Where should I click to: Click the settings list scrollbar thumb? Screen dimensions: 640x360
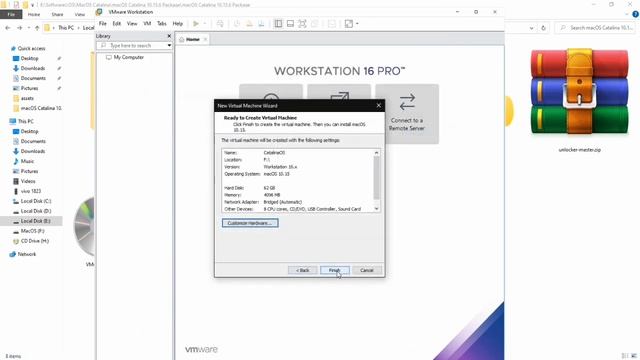point(376,178)
